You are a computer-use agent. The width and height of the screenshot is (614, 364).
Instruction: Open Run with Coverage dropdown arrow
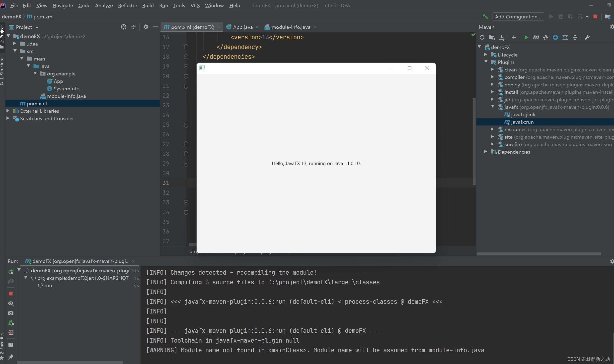coord(587,17)
